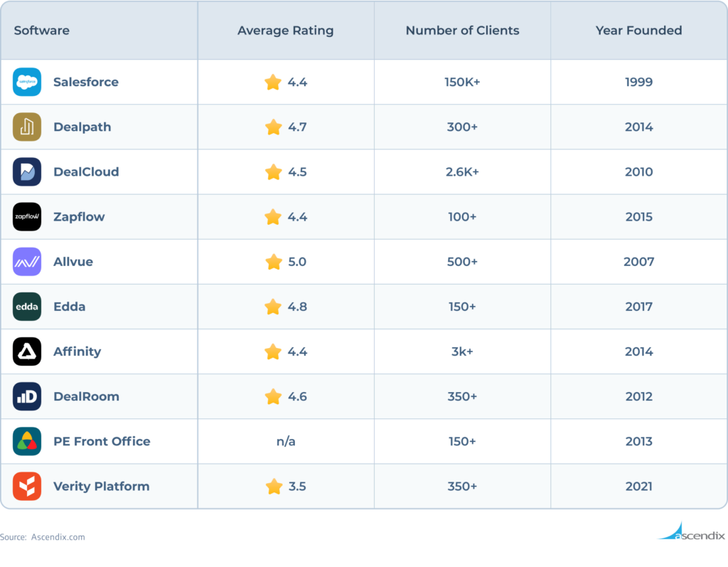Click the 2007 founding year for Allvue

pos(639,262)
